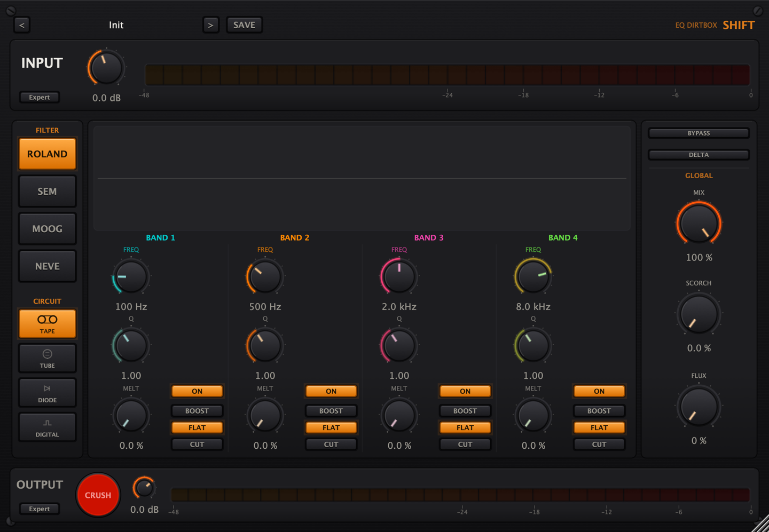Click the 500 Hz frequency value
769x532 pixels.
pyautogui.click(x=265, y=307)
